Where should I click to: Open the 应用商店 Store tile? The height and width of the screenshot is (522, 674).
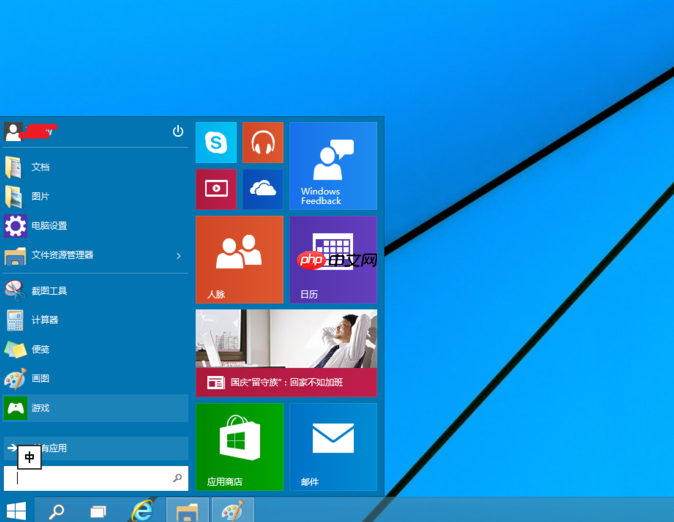(x=239, y=447)
